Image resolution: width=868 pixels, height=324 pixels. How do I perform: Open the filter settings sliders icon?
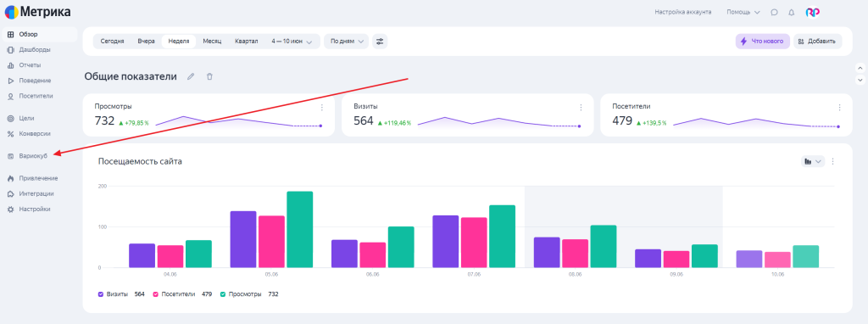coord(380,42)
